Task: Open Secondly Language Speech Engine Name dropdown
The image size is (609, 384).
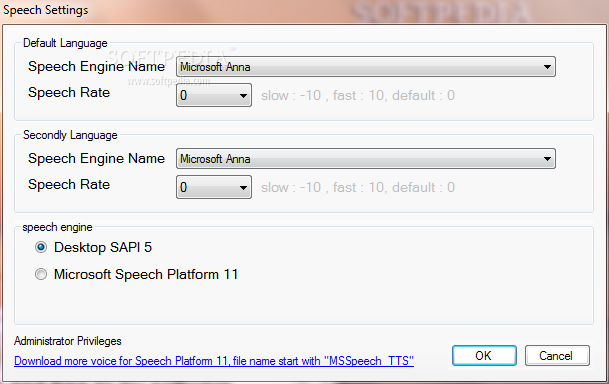Action: click(365, 159)
